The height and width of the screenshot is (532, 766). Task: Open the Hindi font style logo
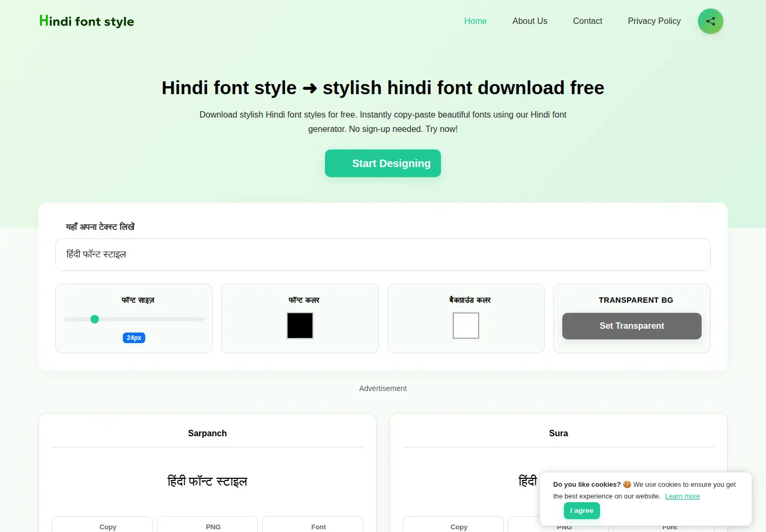[x=87, y=21]
